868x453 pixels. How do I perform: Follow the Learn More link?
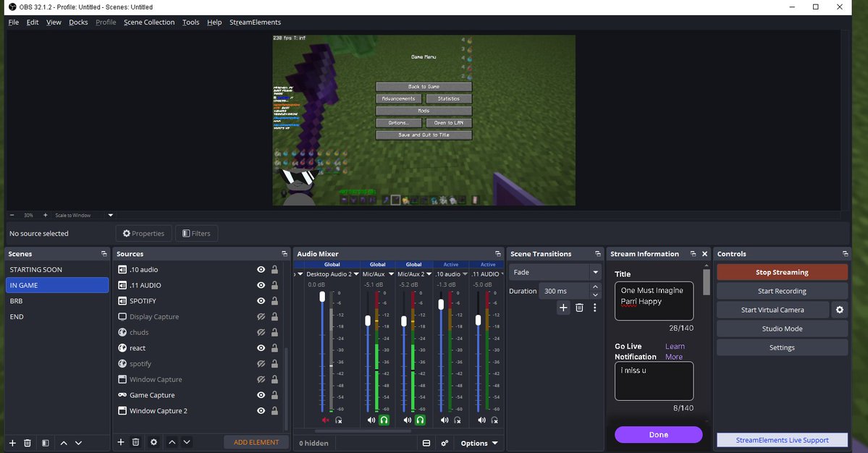(x=674, y=352)
